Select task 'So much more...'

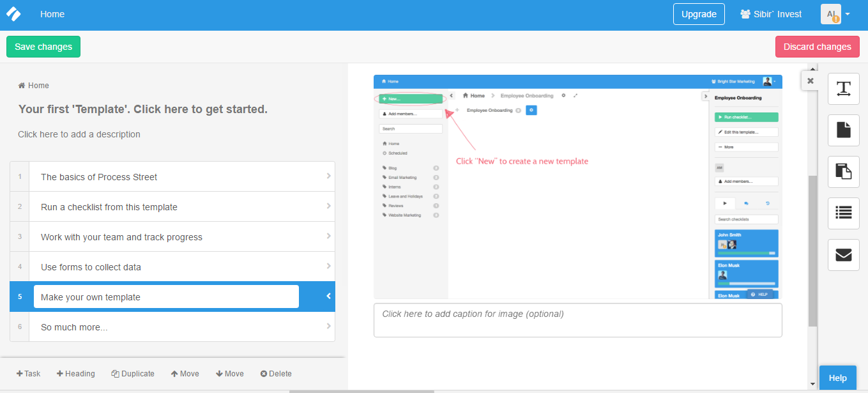coord(172,327)
